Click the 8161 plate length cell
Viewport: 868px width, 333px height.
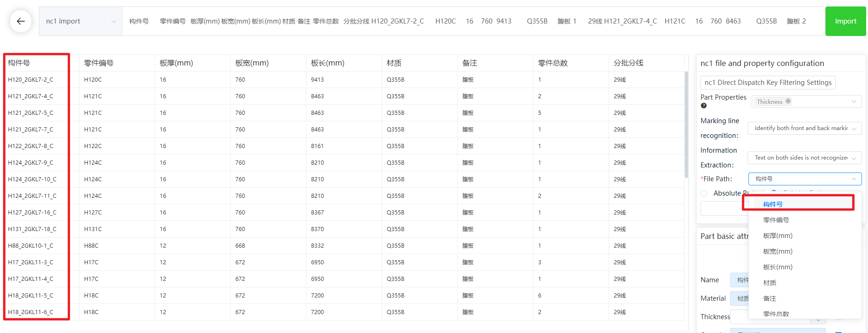(x=344, y=146)
